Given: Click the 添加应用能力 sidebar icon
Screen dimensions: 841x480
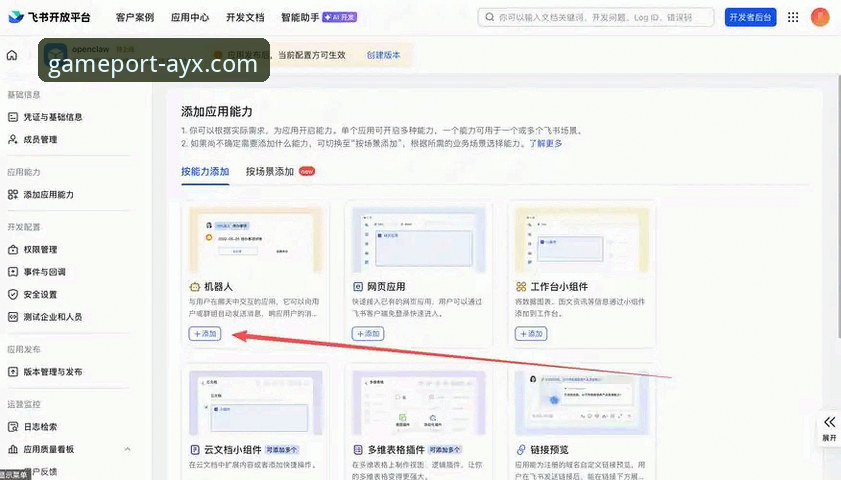Looking at the screenshot, I should pyautogui.click(x=13, y=195).
